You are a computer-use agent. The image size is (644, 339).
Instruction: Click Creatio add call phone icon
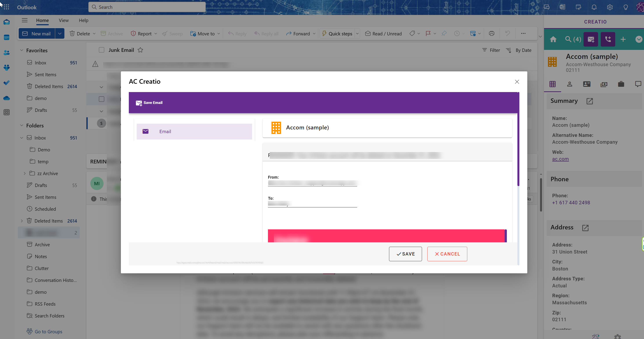pyautogui.click(x=608, y=39)
